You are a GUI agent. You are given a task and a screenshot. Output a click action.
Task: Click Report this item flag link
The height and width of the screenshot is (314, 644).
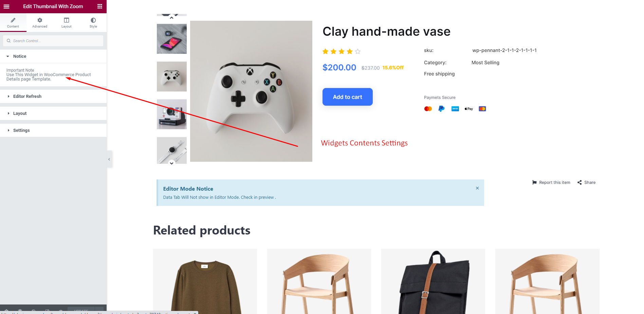(x=551, y=182)
